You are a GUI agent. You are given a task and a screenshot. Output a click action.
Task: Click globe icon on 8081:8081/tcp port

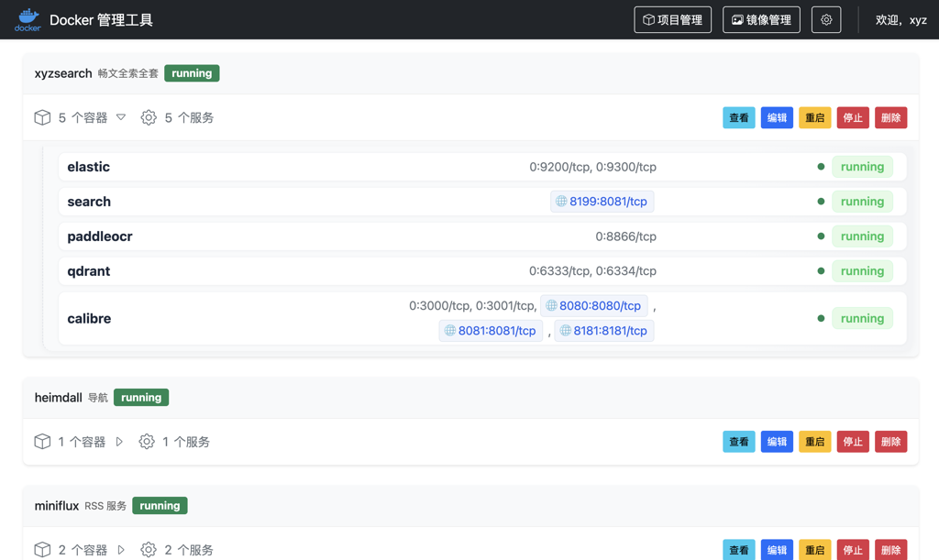[x=449, y=331]
